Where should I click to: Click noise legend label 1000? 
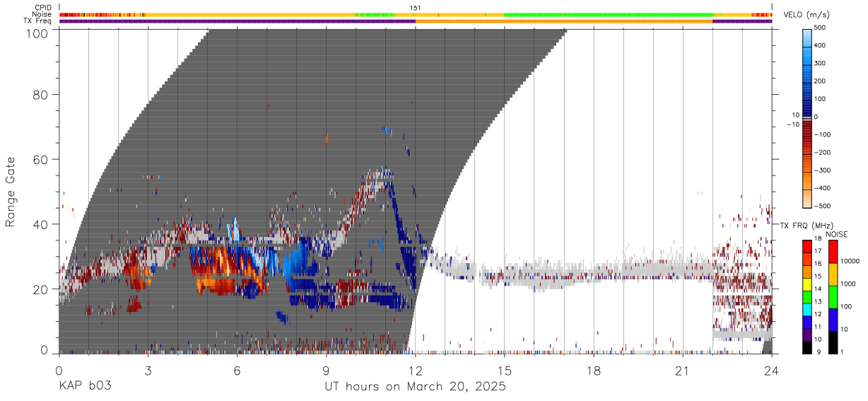point(848,284)
